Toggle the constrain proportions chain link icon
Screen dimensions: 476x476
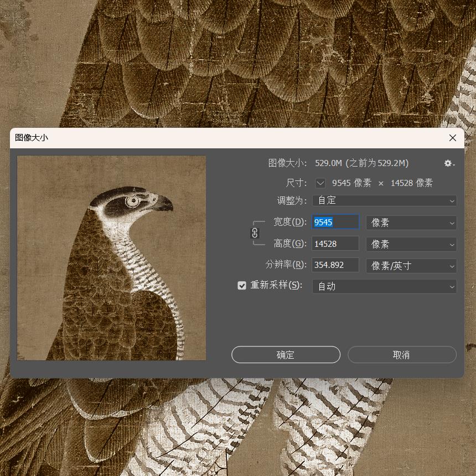coord(255,233)
